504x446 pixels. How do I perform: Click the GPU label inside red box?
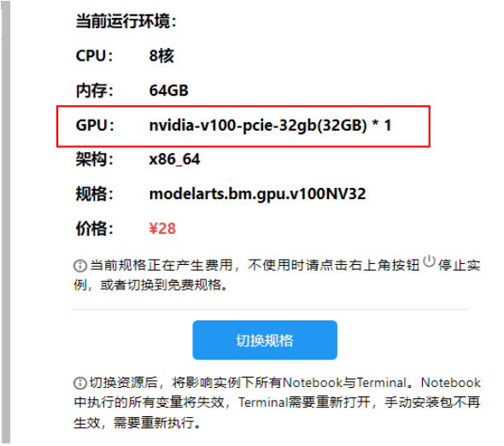click(95, 125)
